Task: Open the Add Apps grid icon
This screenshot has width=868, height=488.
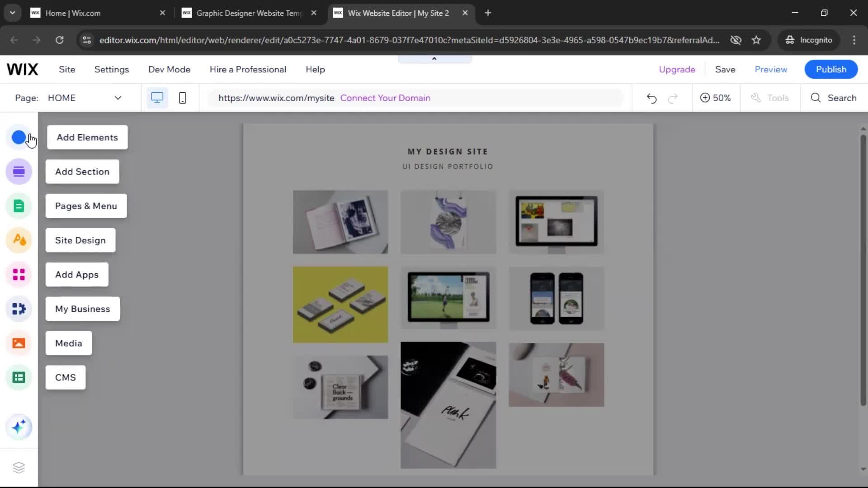Action: (19, 274)
